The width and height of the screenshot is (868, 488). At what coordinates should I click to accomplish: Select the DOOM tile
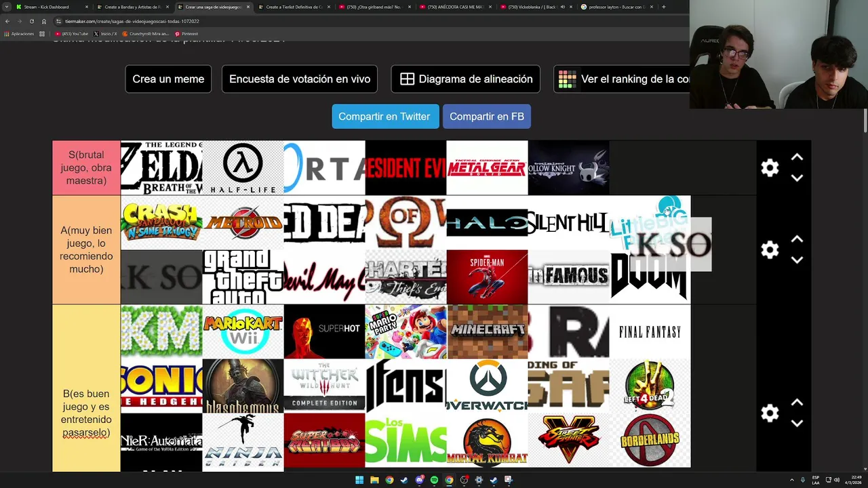click(650, 277)
